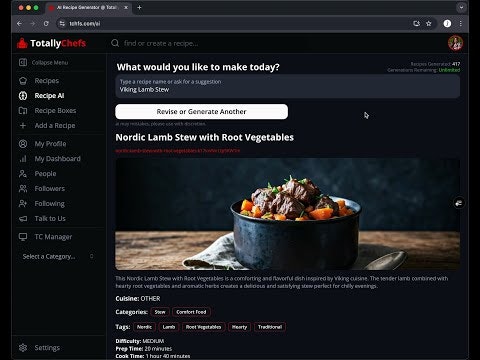Click the Root Vegetables tag
Viewport: 480px width, 360px height.
[x=203, y=327]
